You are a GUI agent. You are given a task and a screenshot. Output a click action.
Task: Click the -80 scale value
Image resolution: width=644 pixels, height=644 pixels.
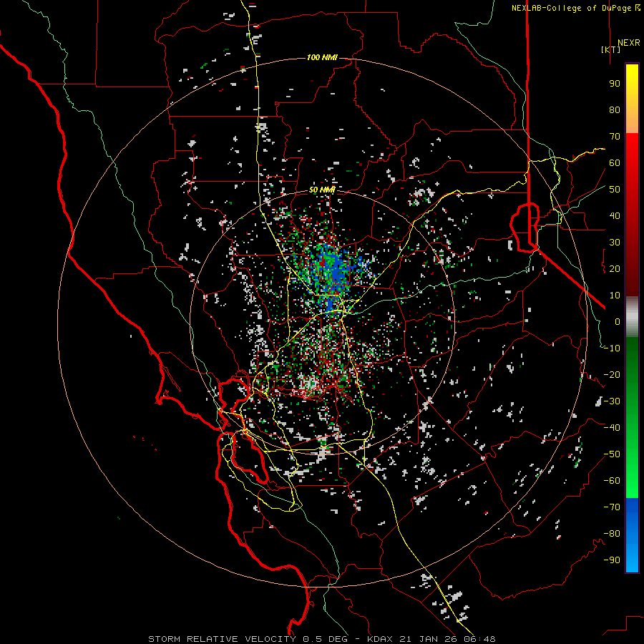click(612, 534)
